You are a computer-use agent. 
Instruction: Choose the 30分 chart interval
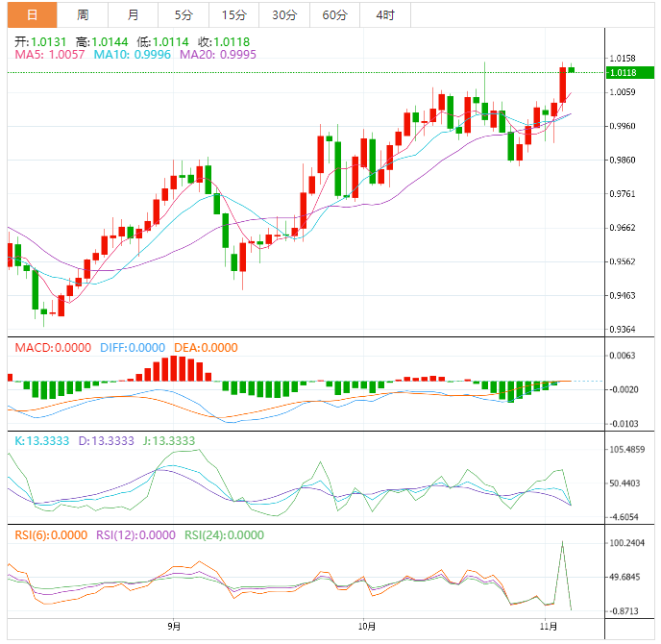[x=284, y=14]
